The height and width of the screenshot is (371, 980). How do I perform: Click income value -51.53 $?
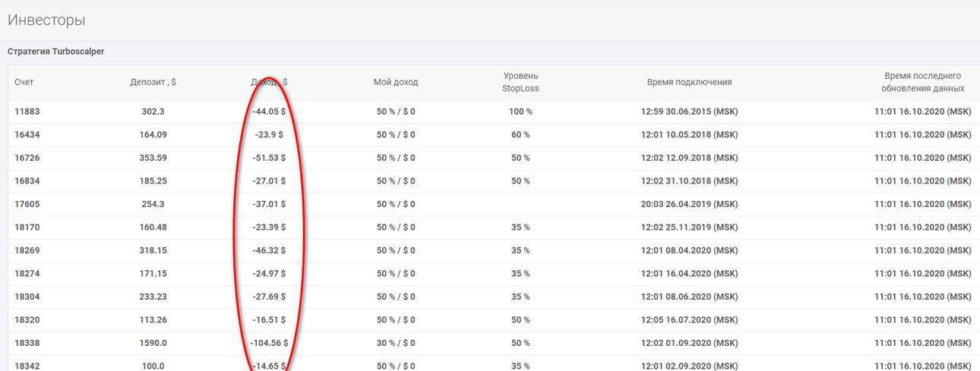(x=269, y=158)
